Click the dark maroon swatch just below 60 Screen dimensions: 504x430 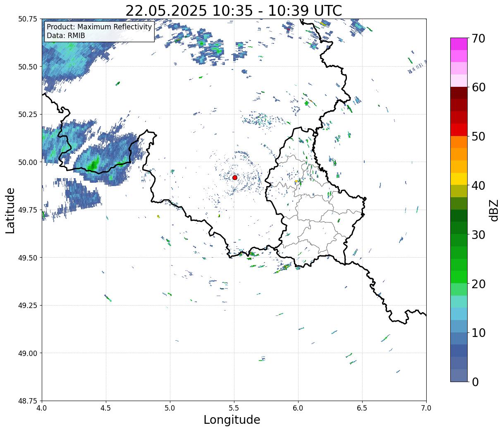point(459,93)
